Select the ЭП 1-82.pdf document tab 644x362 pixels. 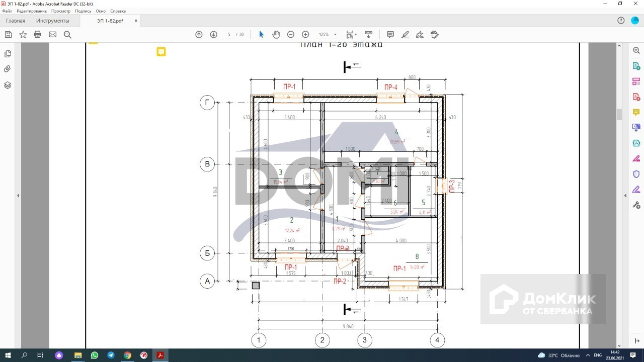(x=110, y=21)
